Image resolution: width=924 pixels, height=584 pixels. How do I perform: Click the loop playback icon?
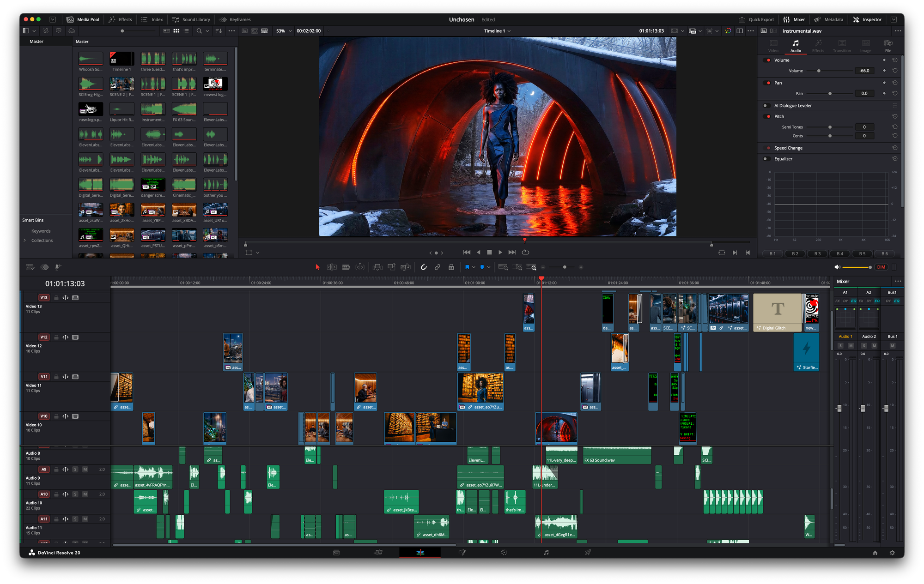[525, 253]
